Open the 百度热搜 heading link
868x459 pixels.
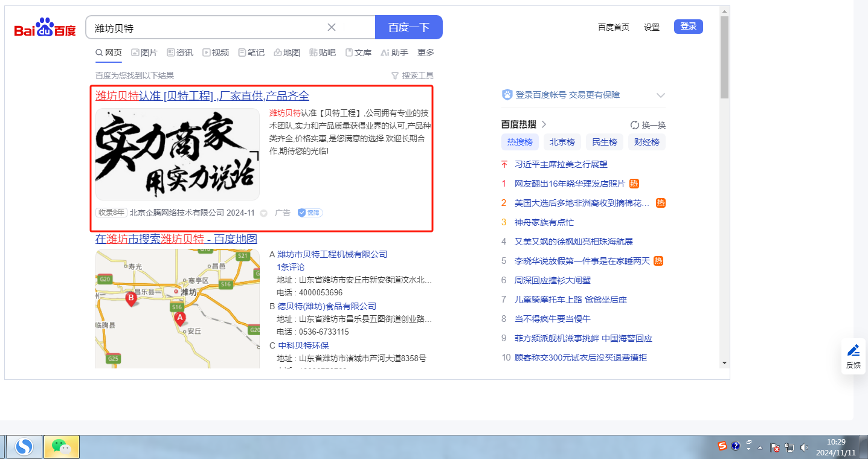click(x=524, y=124)
